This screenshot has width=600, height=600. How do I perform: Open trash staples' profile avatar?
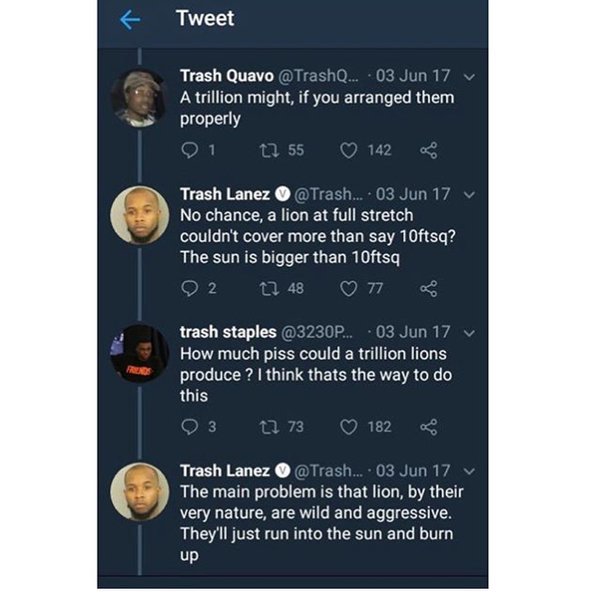click(138, 352)
